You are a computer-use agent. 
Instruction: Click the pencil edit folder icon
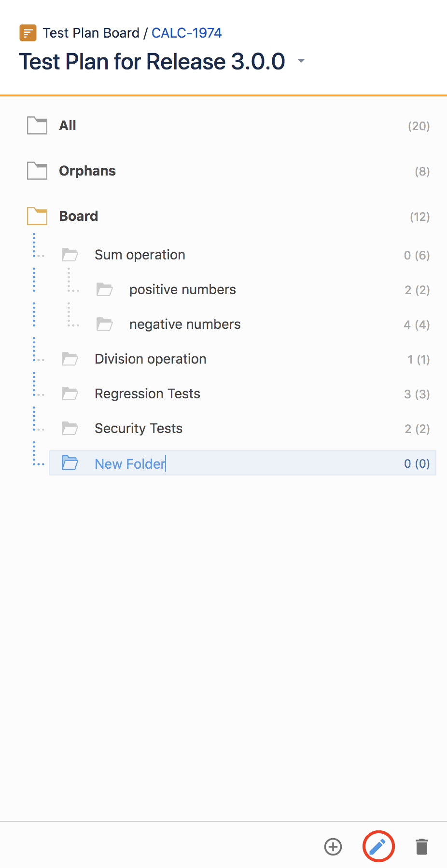point(378,847)
